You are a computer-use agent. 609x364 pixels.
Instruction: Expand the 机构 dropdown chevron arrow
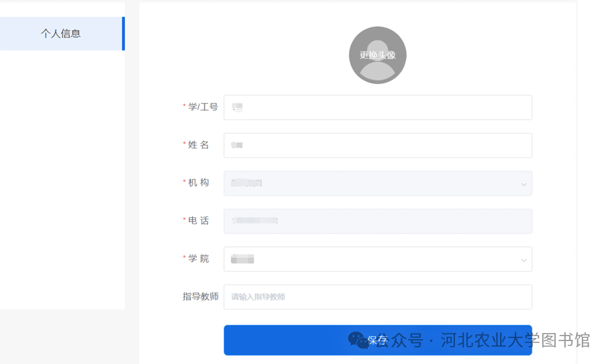click(524, 184)
